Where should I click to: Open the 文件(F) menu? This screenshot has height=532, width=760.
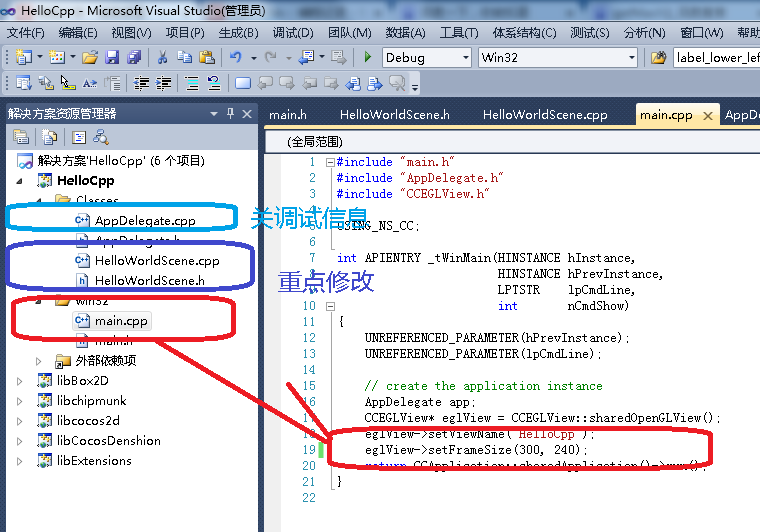26,32
